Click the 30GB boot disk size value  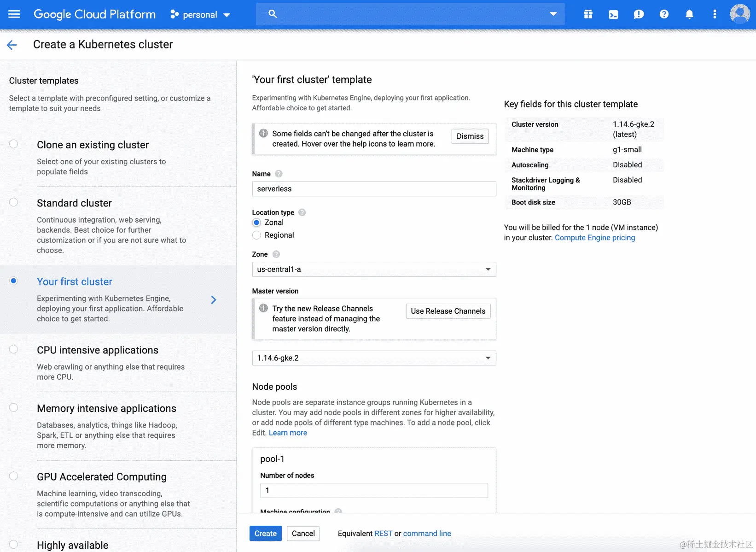[x=622, y=202]
